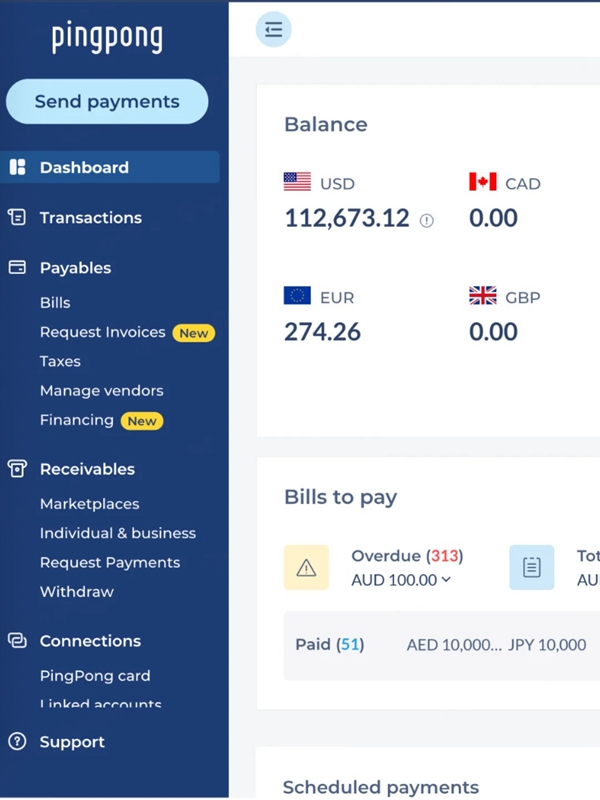Click the info icon beside USD balance
600x800 pixels.
click(427, 220)
